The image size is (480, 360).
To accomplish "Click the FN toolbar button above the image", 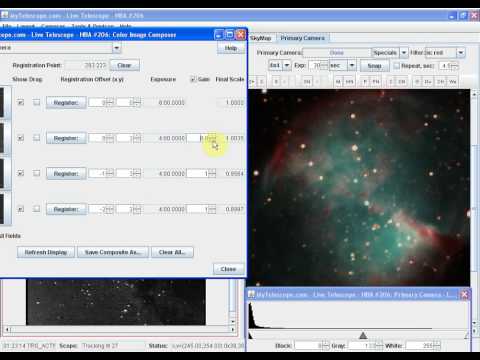I will [x=376, y=81].
